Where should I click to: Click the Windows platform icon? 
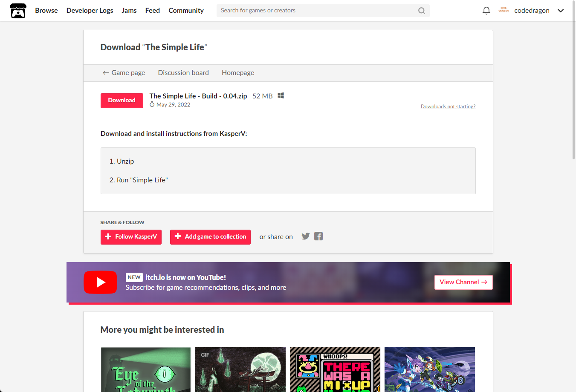coord(281,95)
